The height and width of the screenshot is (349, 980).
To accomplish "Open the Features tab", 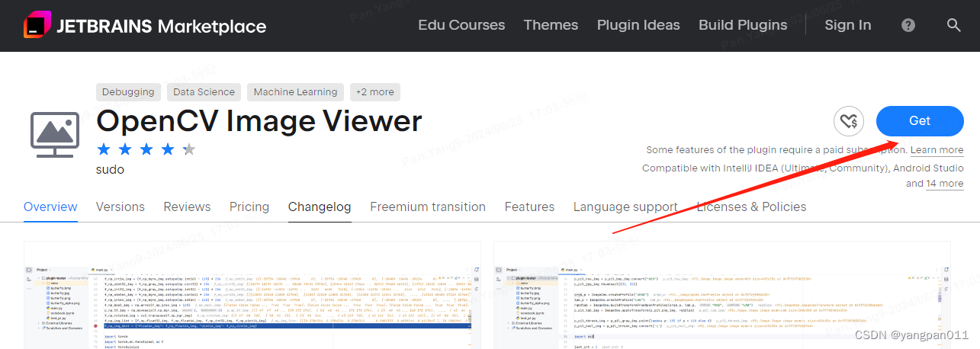I will click(x=529, y=207).
